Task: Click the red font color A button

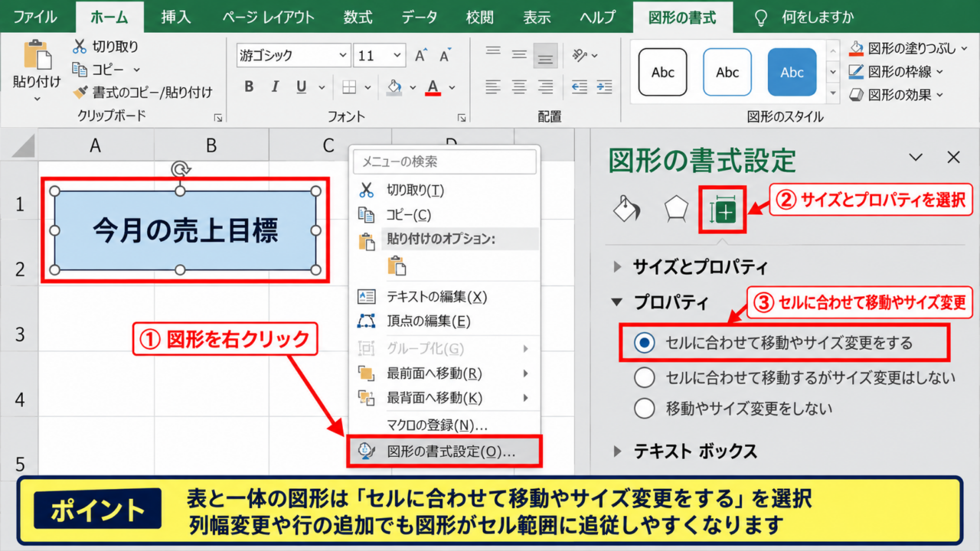Action: (433, 87)
